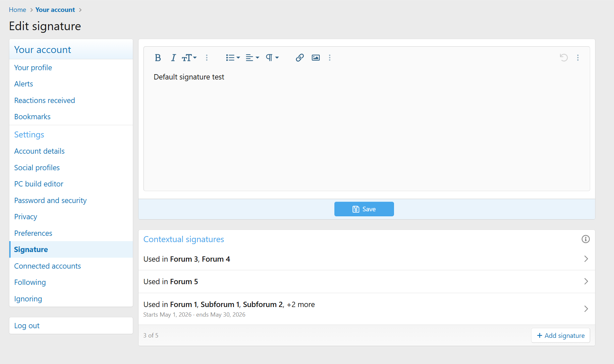614x364 pixels.
Task: Open the paragraph format dropdown
Action: pos(272,58)
